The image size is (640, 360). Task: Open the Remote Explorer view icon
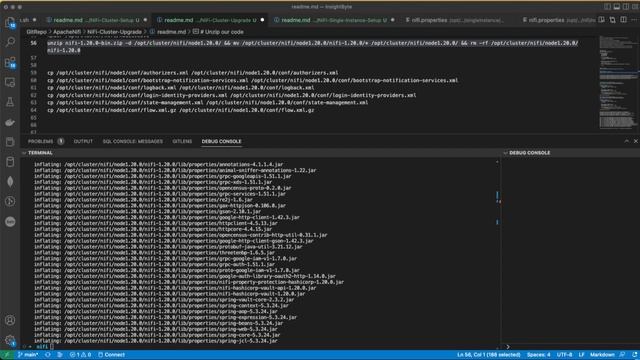pyautogui.click(x=10, y=82)
